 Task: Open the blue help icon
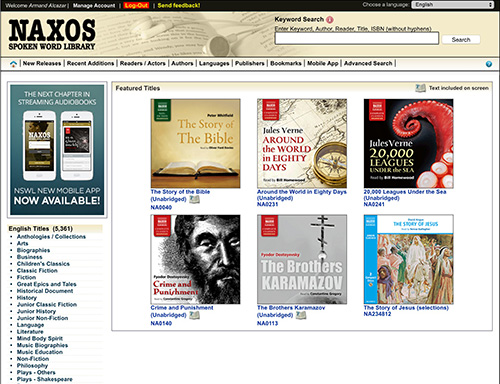click(x=489, y=64)
